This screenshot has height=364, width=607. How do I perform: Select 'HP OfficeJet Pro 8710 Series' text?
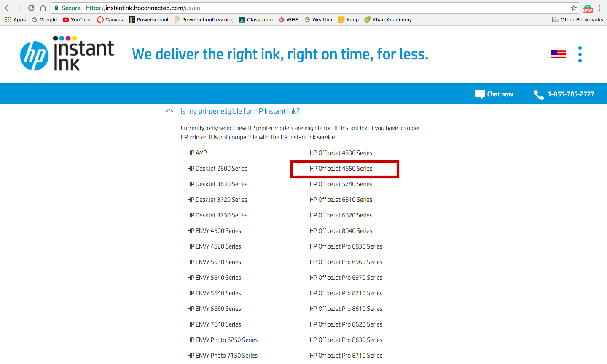pyautogui.click(x=346, y=356)
